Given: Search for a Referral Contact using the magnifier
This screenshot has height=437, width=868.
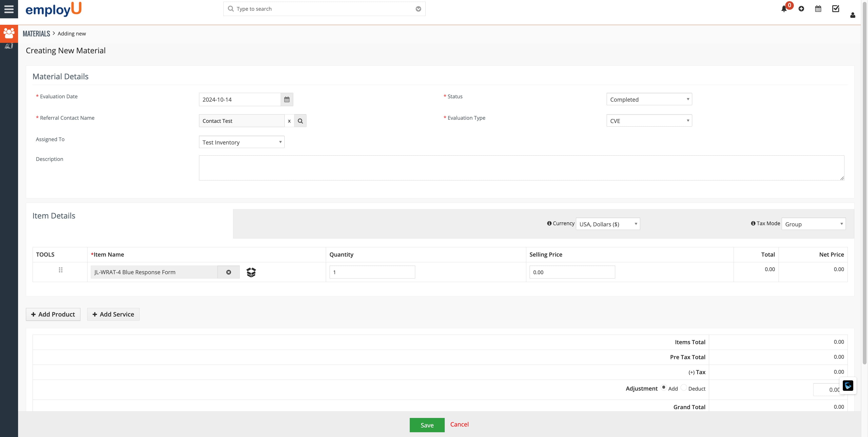Looking at the screenshot, I should 300,120.
